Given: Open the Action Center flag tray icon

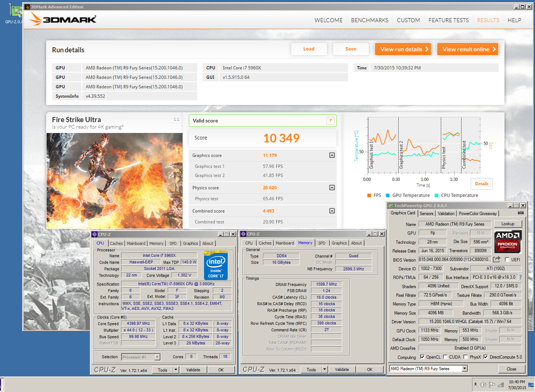Looking at the screenshot, I should 492,384.
